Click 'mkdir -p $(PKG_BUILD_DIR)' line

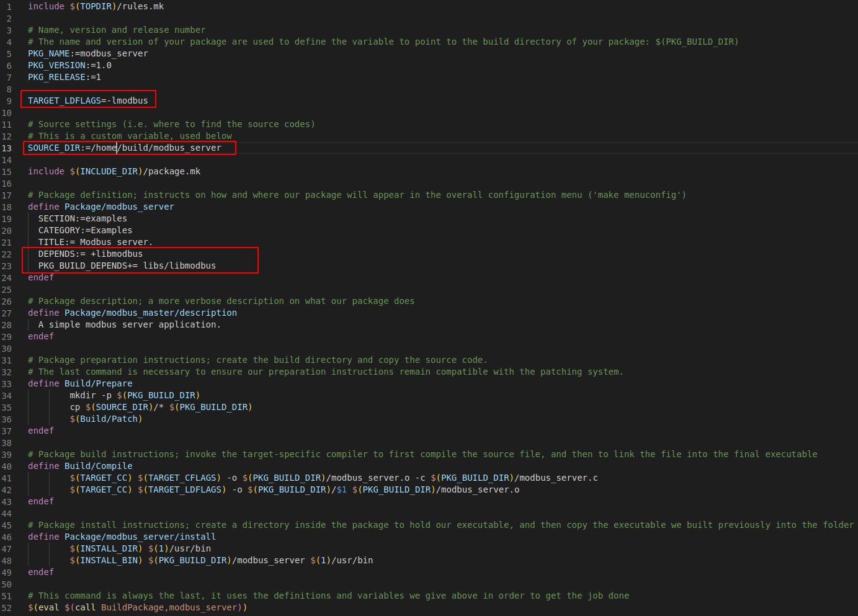[135, 395]
